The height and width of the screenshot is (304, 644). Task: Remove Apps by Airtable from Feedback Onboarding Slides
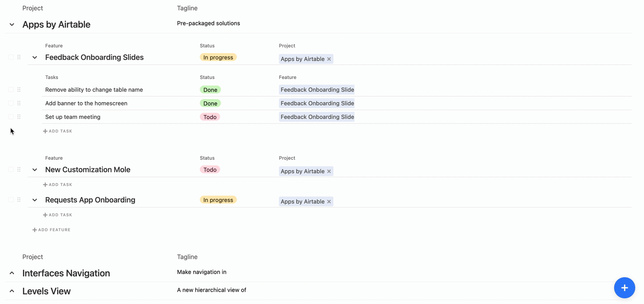coord(329,59)
